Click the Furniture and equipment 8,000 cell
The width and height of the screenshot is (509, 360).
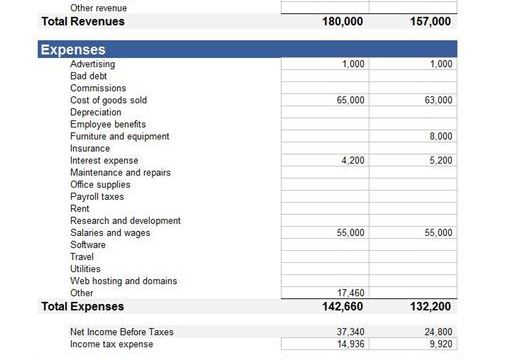pyautogui.click(x=413, y=136)
